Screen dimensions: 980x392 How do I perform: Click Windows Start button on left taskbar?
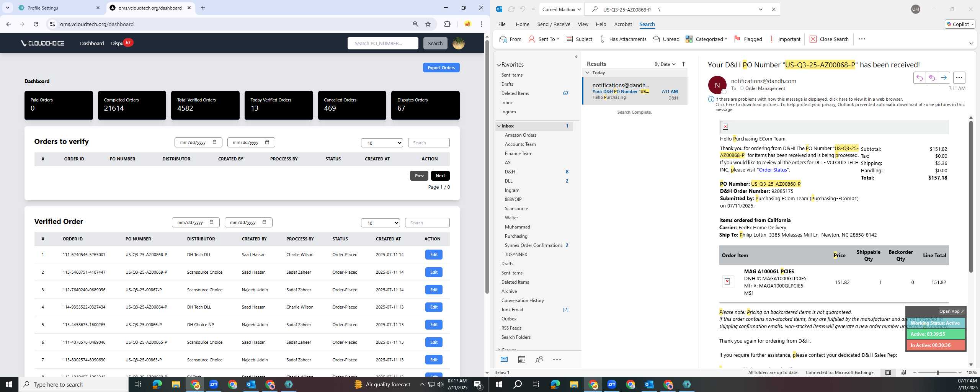click(9, 384)
